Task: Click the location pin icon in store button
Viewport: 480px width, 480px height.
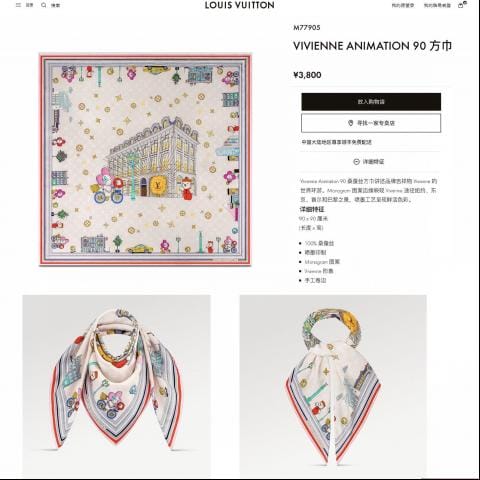Action: pyautogui.click(x=350, y=123)
